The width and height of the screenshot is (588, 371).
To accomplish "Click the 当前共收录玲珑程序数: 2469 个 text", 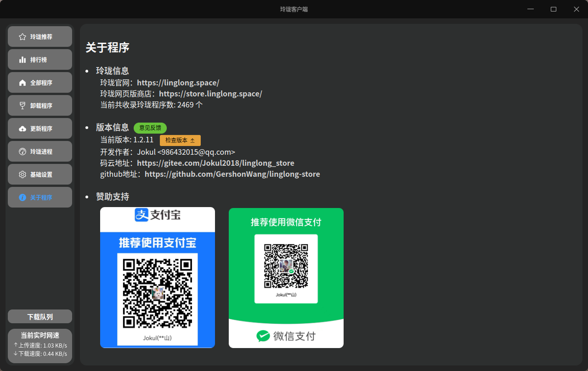I will 152,105.
